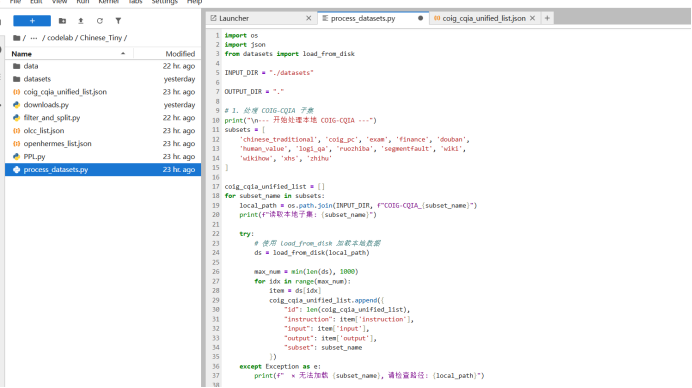Click the upload files icon

[81, 21]
